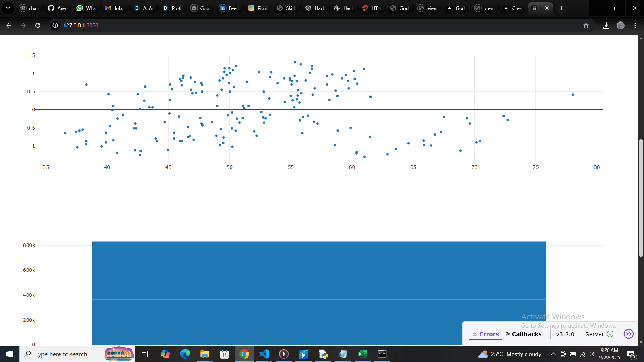This screenshot has height=362, width=644.
Task: Open Excel from the taskbar
Action: pos(363,354)
